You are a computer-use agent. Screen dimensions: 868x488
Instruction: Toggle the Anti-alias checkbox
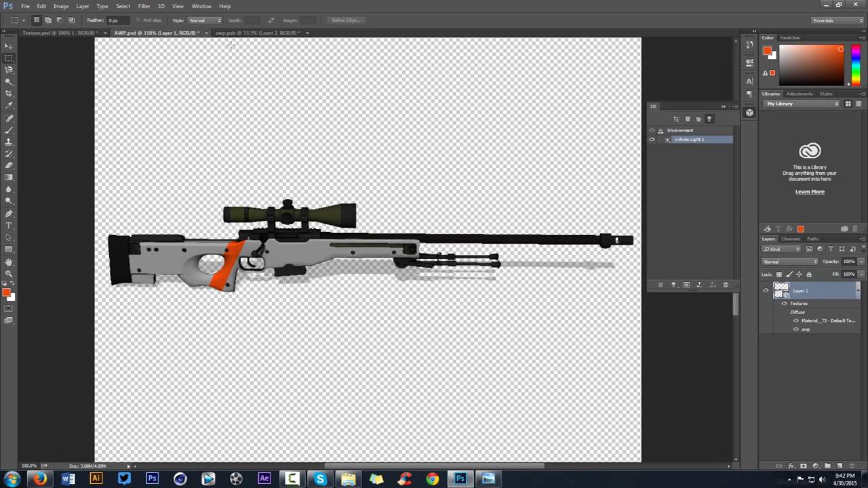(x=138, y=20)
